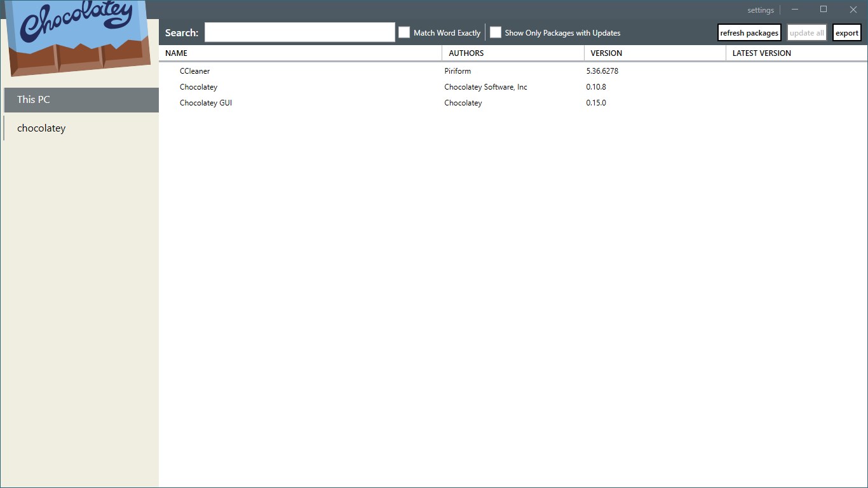Click version 0.10.8 cell
The image size is (868, 488).
(596, 87)
